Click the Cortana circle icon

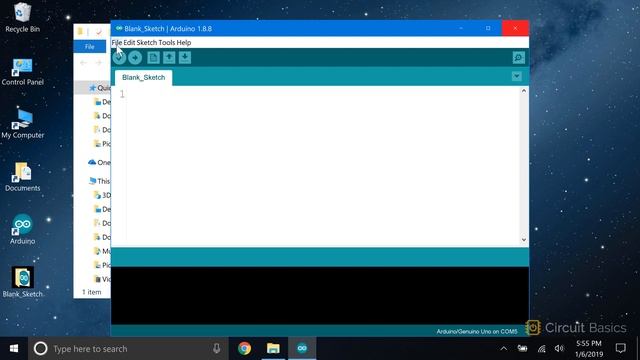pyautogui.click(x=40, y=349)
